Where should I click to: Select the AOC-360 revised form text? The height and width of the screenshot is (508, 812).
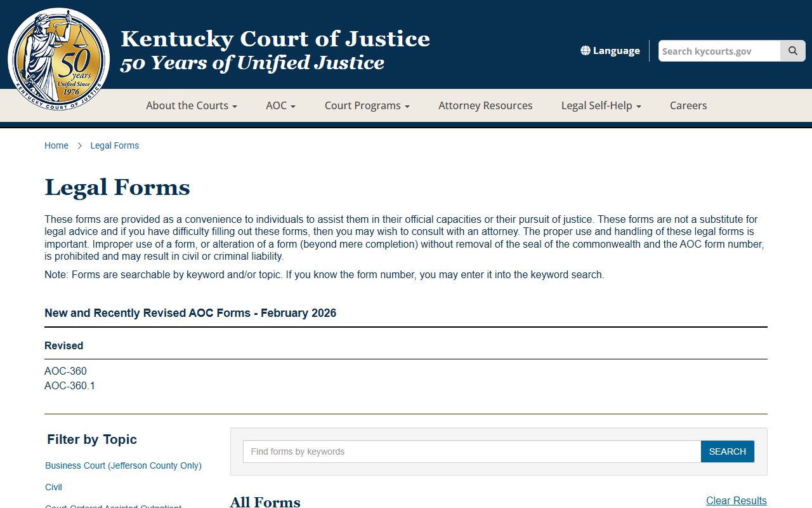coord(65,371)
